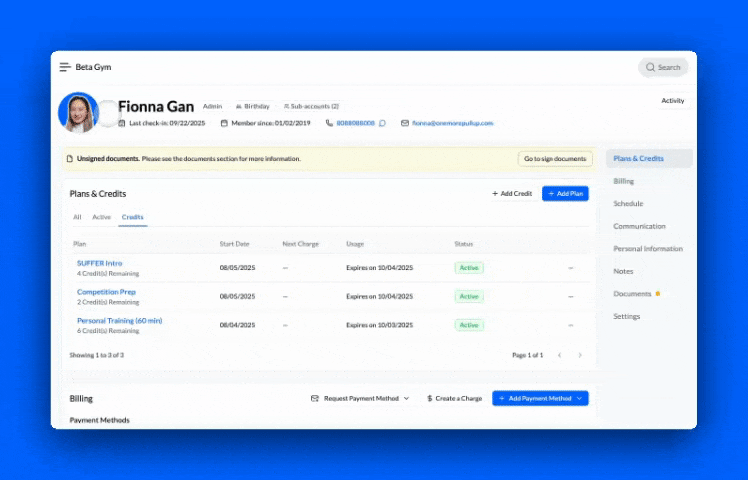The height and width of the screenshot is (480, 748).
Task: Click the envelope icon beside the email
Action: point(405,123)
